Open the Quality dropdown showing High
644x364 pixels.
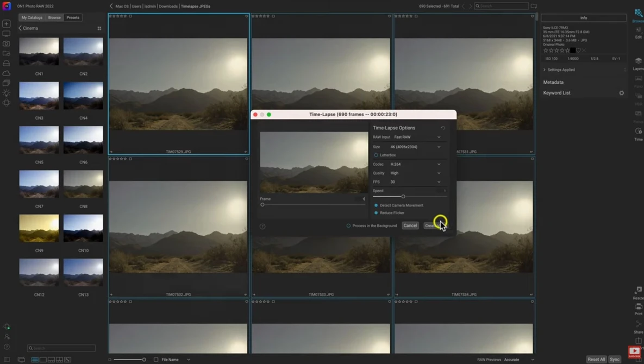[415, 173]
